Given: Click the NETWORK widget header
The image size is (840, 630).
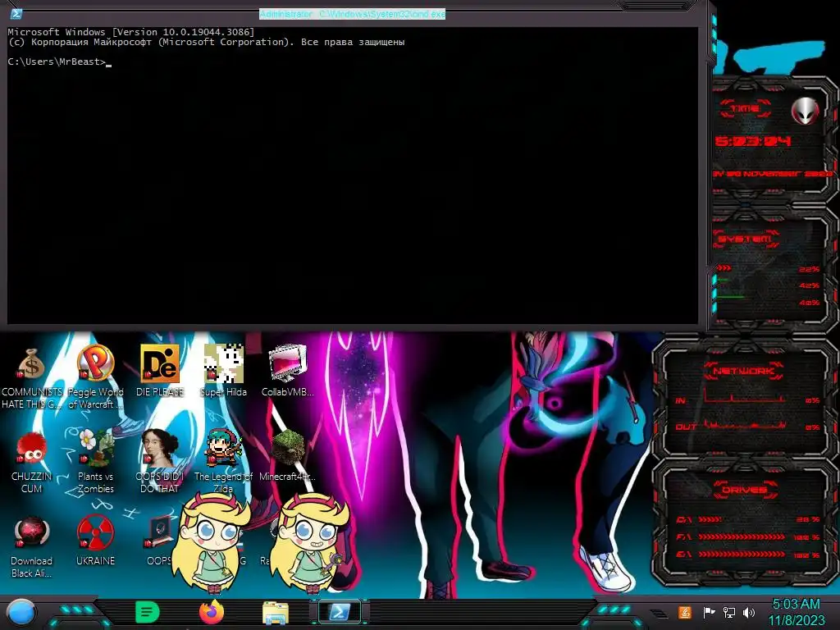Looking at the screenshot, I should pyautogui.click(x=744, y=371).
